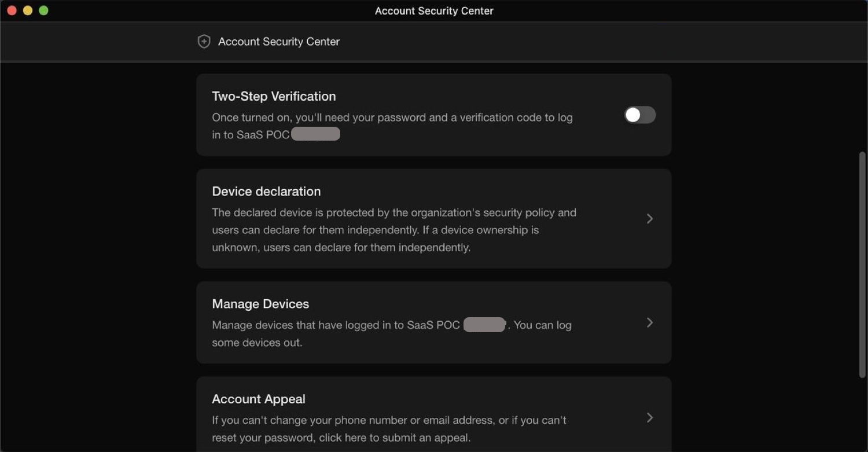Click the Account Security Center title bar label
The width and height of the screenshot is (868, 452).
click(x=434, y=10)
